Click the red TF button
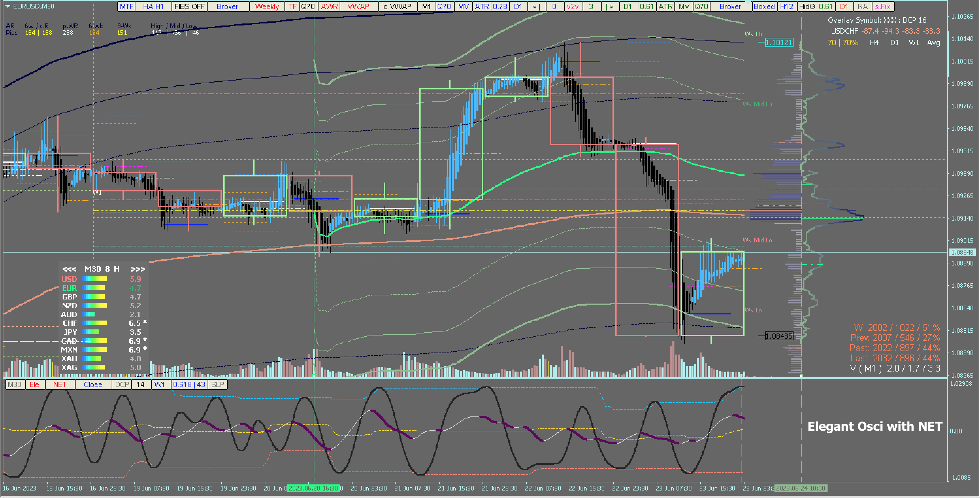The height and width of the screenshot is (498, 980). pyautogui.click(x=292, y=6)
